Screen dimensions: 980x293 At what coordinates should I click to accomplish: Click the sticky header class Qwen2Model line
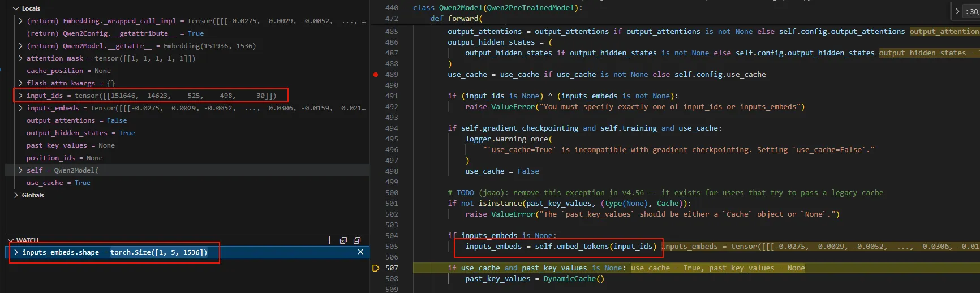point(497,8)
